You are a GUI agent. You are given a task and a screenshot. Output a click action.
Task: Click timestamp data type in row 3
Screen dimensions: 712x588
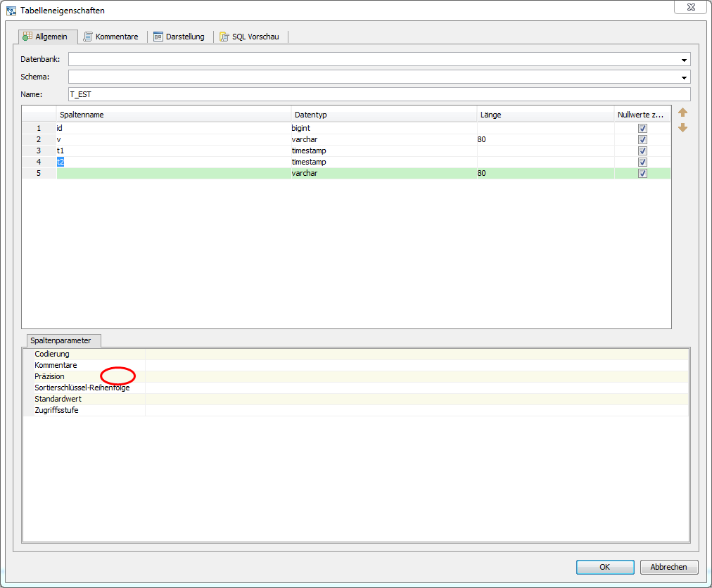tap(383, 151)
